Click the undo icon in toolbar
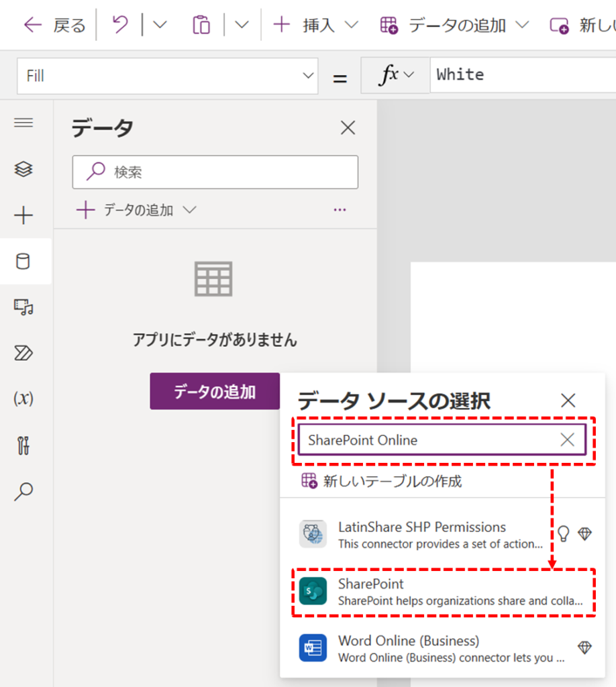This screenshot has width=616, height=687. click(120, 25)
